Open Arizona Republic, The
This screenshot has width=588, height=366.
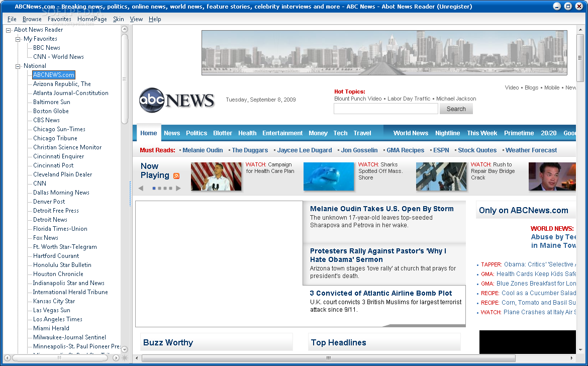[x=62, y=84]
